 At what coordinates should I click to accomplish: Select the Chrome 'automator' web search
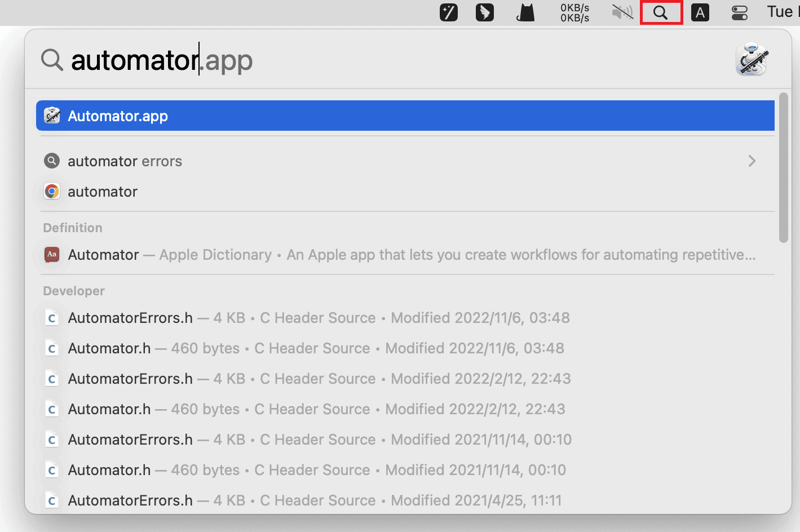pos(405,192)
